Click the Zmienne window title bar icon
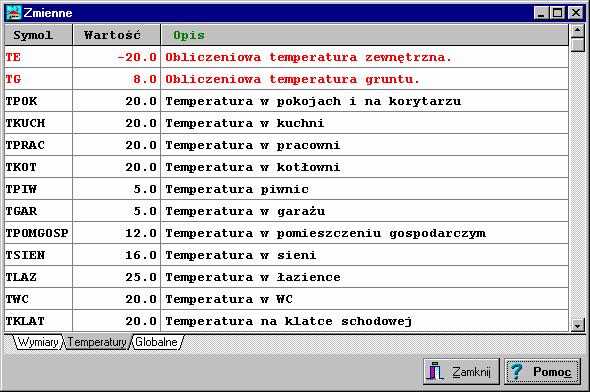This screenshot has height=392, width=590. point(14,13)
